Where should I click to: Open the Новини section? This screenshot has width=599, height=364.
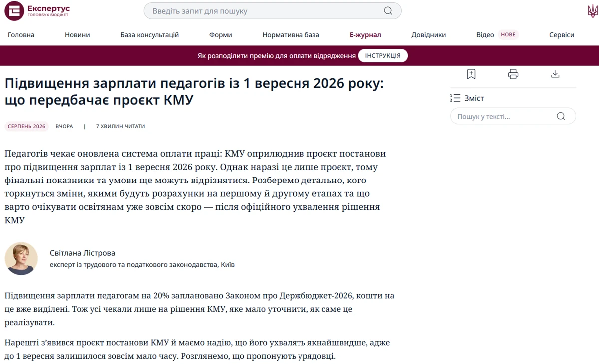point(77,35)
